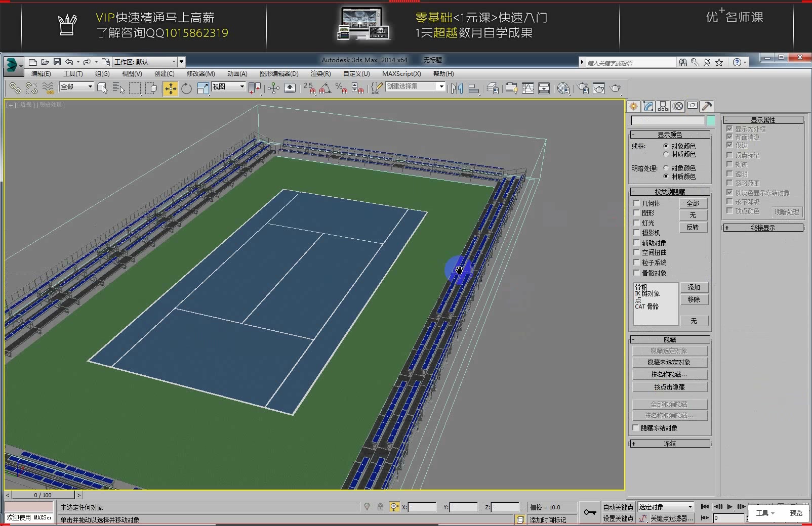Click the Select and Link chain icon
Image resolution: width=812 pixels, height=526 pixels.
15,89
